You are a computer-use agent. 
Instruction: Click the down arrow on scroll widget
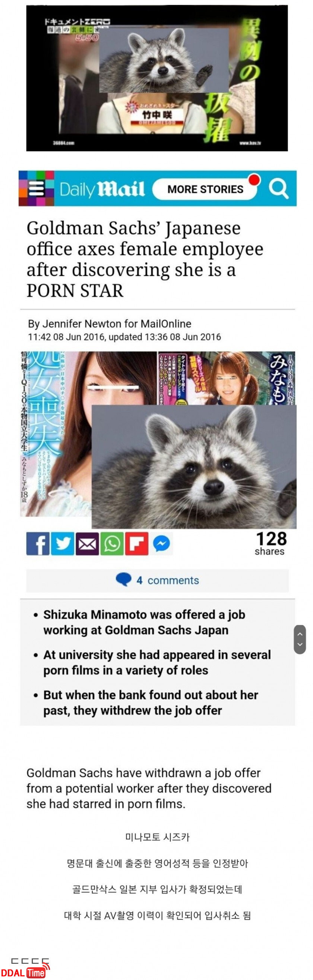(x=300, y=645)
